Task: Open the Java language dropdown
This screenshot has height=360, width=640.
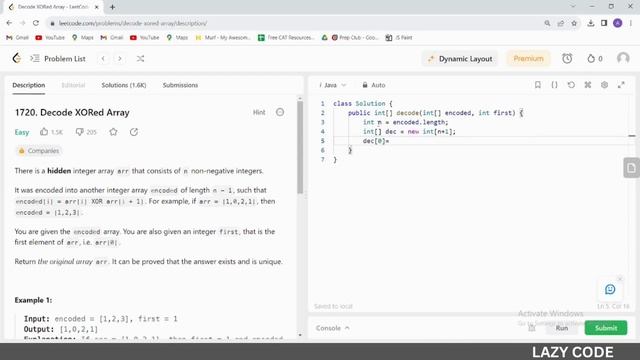Action: (x=333, y=85)
